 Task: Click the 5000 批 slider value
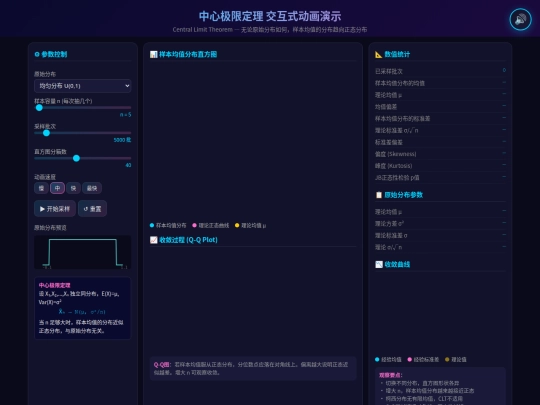[122, 140]
